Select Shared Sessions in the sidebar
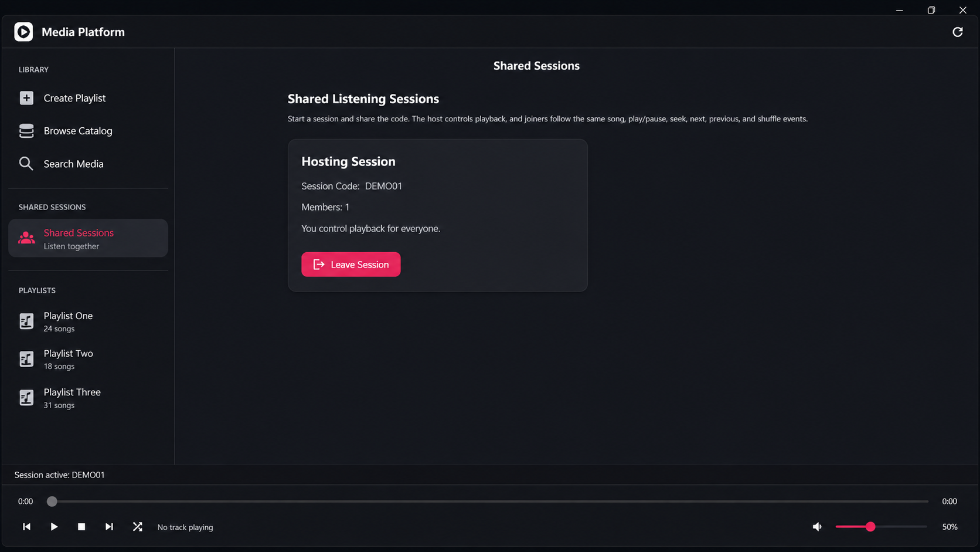Viewport: 980px width, 552px height. click(88, 238)
